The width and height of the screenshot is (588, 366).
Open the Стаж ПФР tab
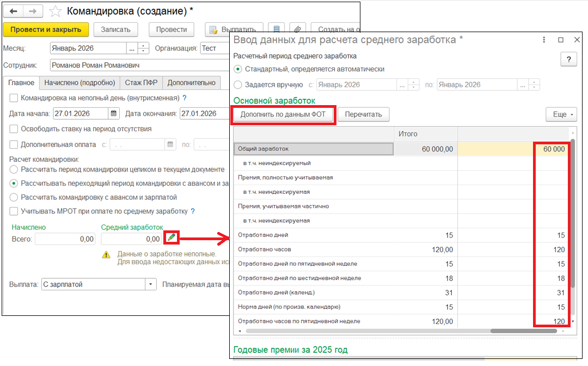140,83
